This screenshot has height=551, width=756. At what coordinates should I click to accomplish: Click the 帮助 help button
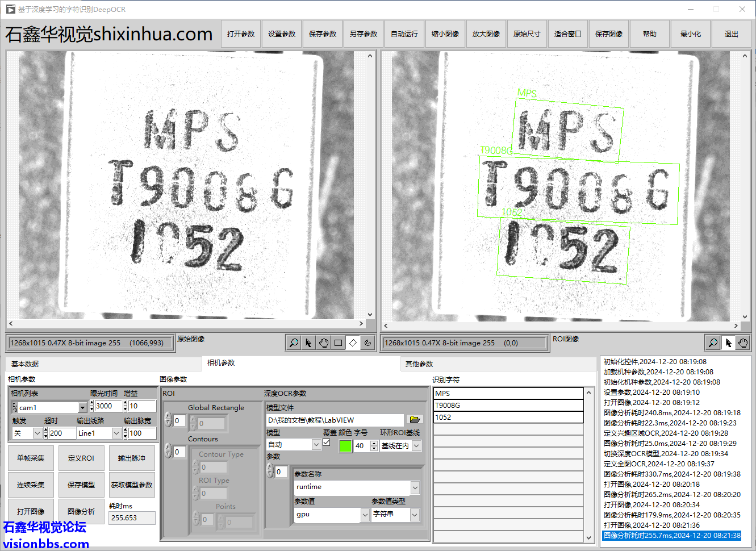point(650,34)
